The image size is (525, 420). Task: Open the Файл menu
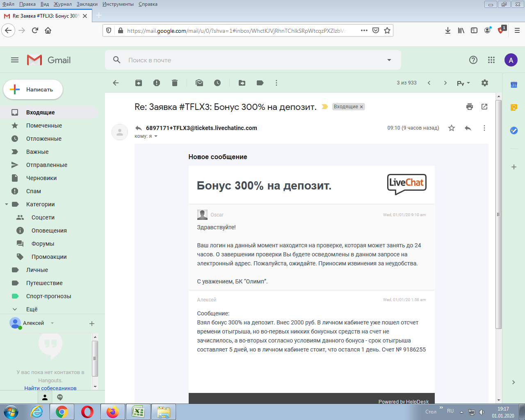(x=8, y=4)
